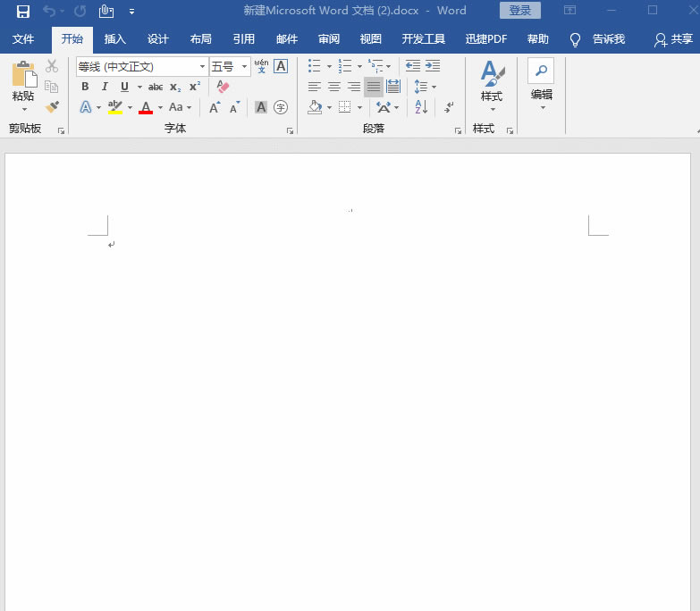This screenshot has width=700, height=611.
Task: Switch to the 引用 References tab
Action: 244,39
